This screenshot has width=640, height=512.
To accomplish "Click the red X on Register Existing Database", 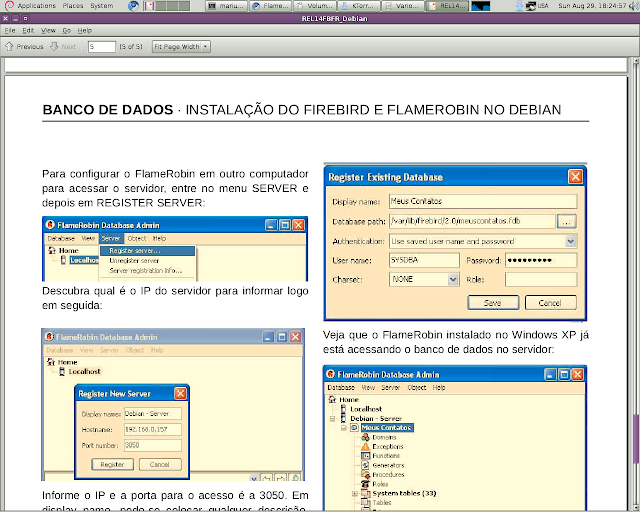I will (575, 177).
